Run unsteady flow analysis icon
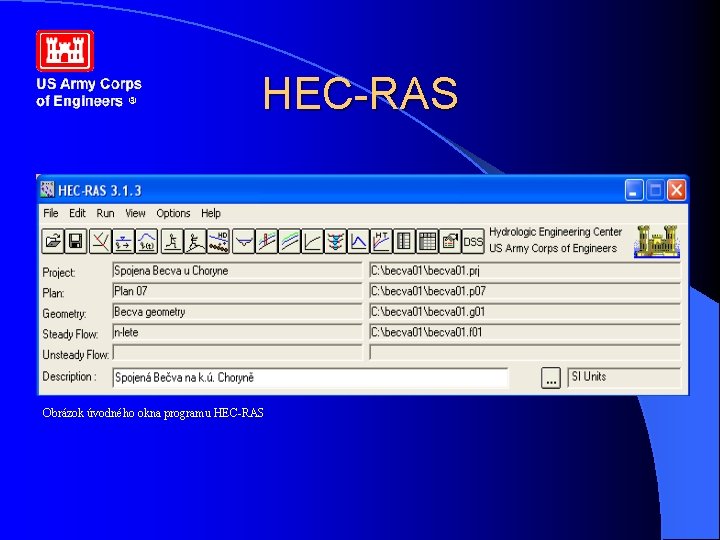 coord(195,241)
